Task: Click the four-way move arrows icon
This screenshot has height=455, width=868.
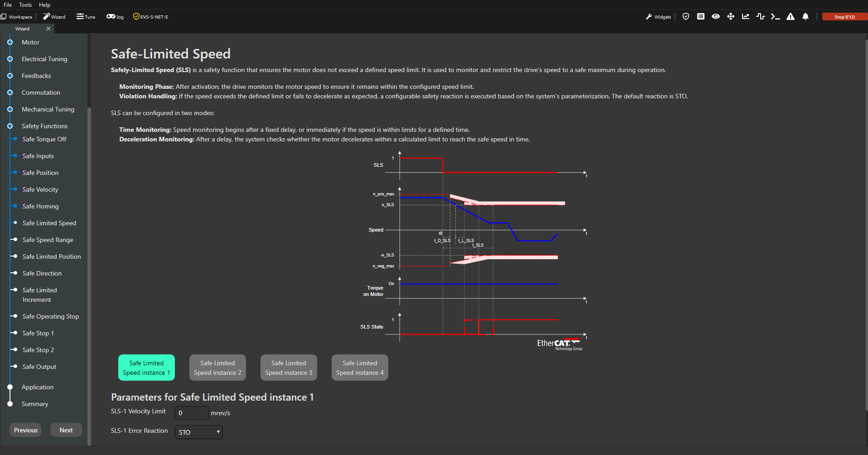Action: pyautogui.click(x=730, y=17)
